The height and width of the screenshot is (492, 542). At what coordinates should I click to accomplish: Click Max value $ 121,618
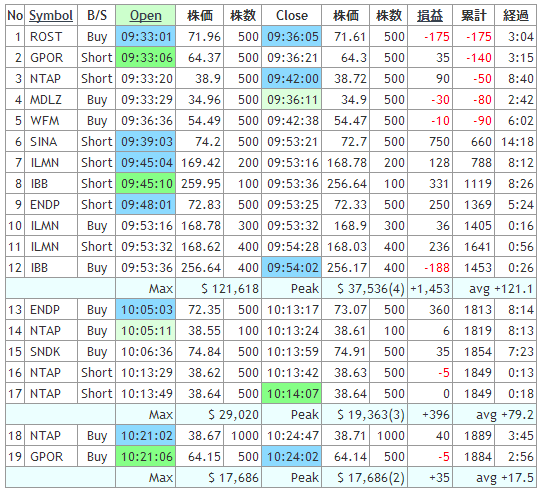point(230,289)
